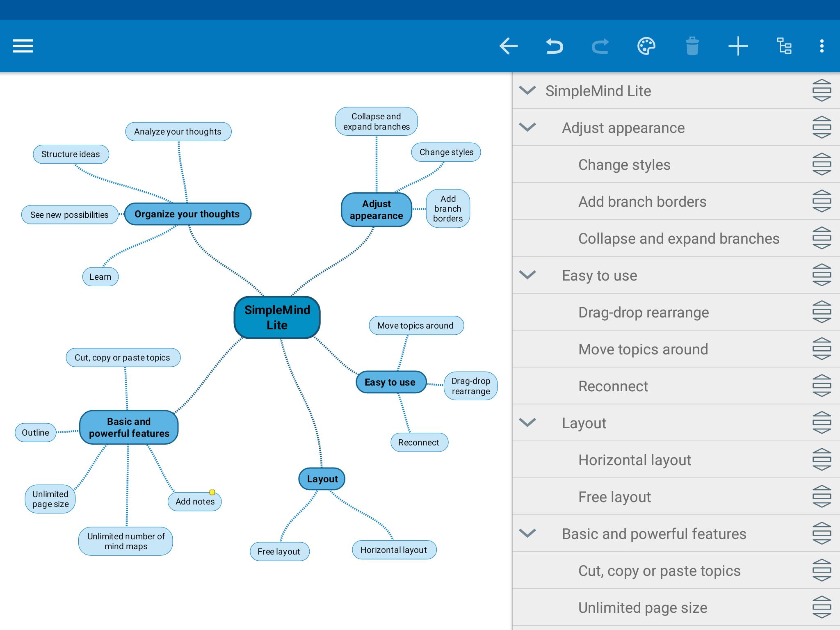Viewport: 840px width, 630px height.
Task: Tap reorder handle for Move topics around row
Action: tap(822, 349)
